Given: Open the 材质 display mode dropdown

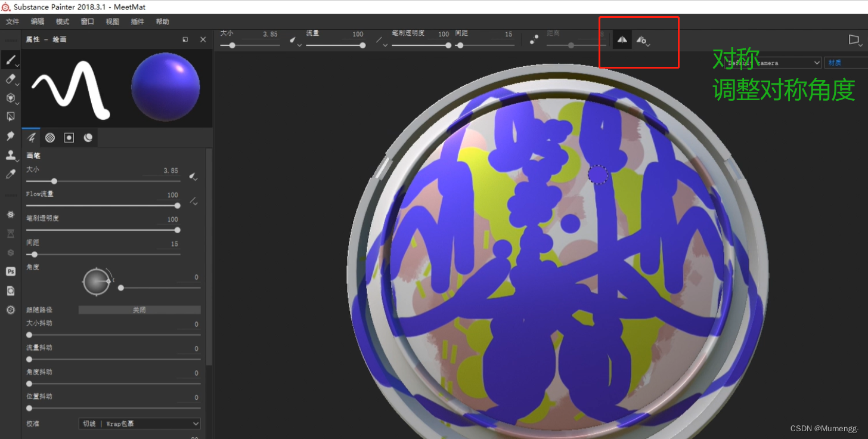Looking at the screenshot, I should tap(846, 63).
